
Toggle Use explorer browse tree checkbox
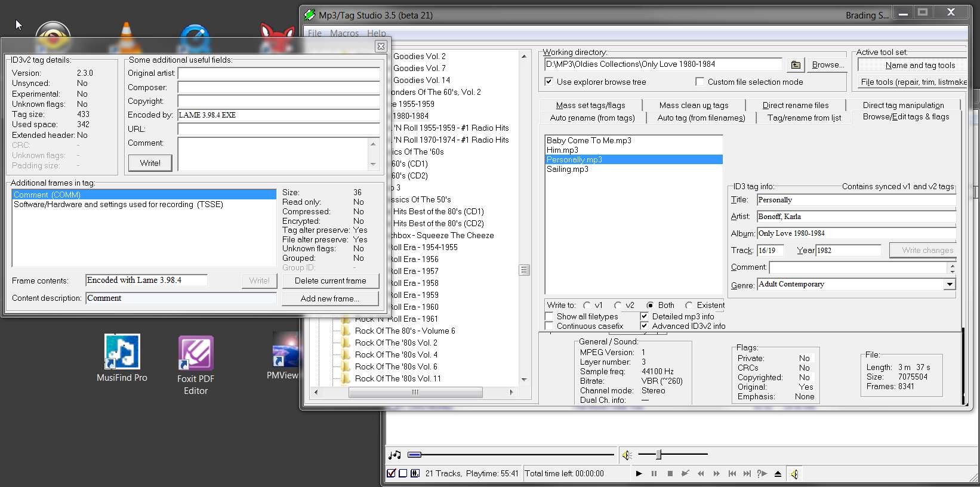(548, 82)
